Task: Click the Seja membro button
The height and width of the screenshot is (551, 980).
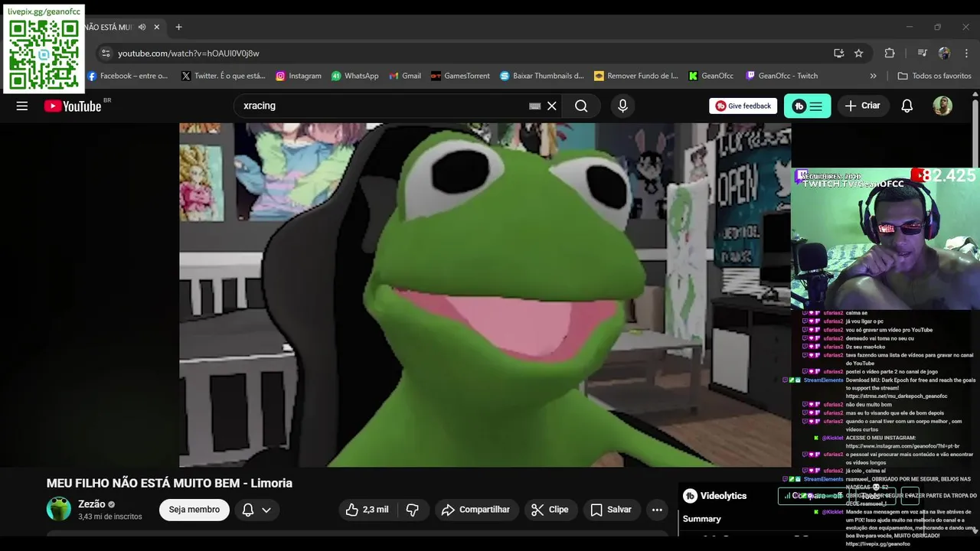Action: (194, 510)
